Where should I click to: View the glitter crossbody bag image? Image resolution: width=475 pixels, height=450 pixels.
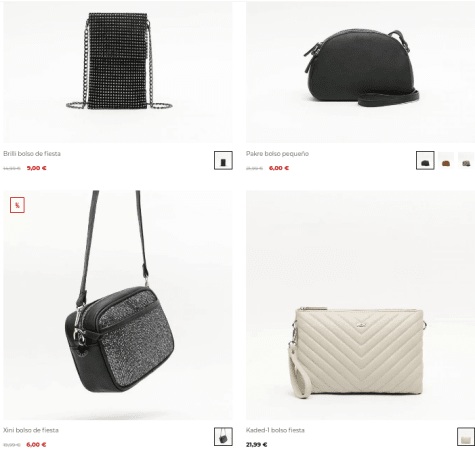pos(118,305)
